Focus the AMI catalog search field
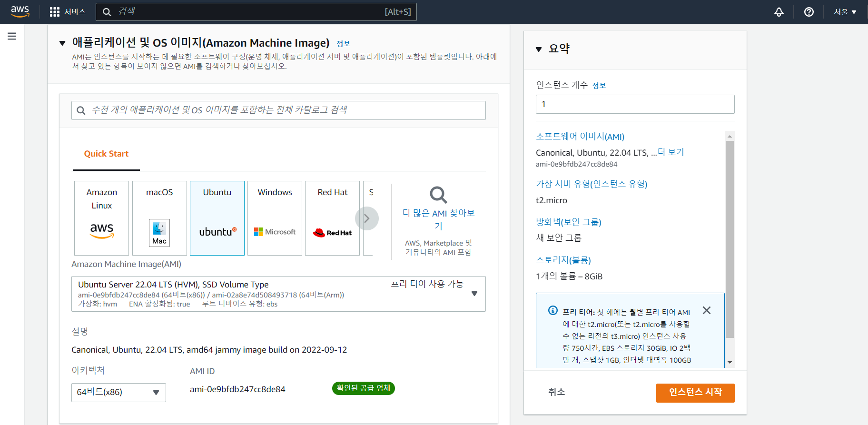This screenshot has width=868, height=425. coord(278,110)
